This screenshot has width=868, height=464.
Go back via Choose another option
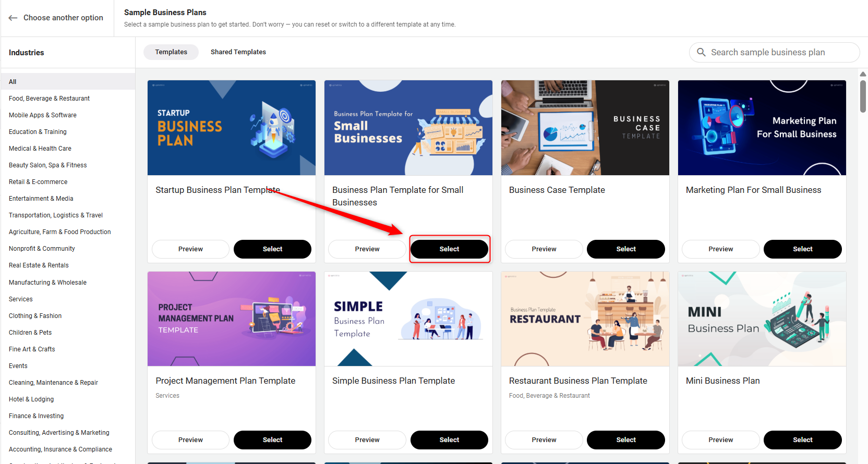tap(63, 18)
